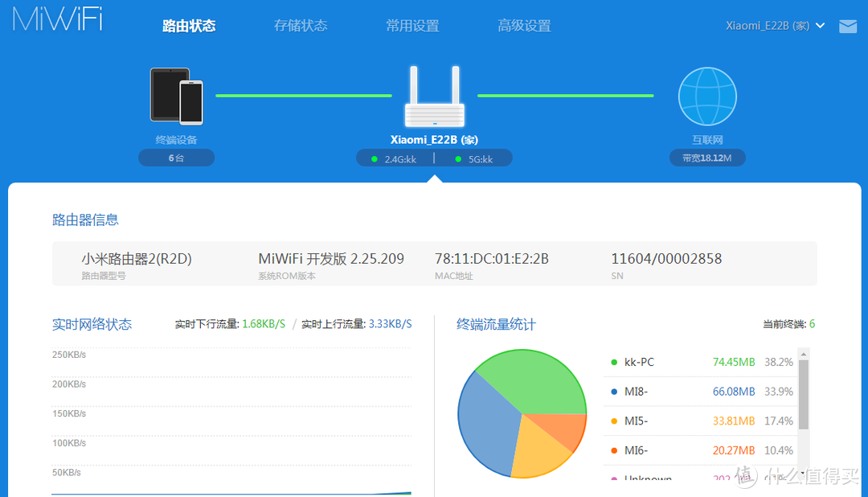The image size is (868, 497).
Task: Click the kk-PC device row
Action: [700, 362]
